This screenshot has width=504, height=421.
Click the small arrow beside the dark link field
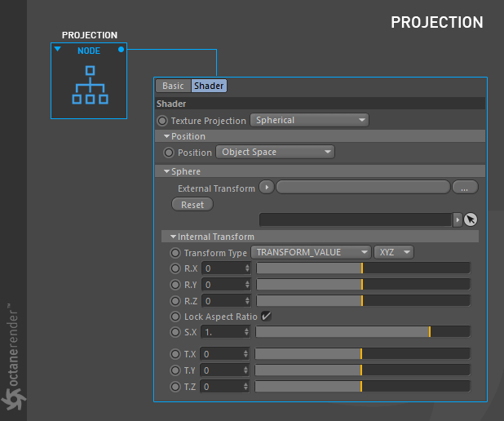coord(457,220)
